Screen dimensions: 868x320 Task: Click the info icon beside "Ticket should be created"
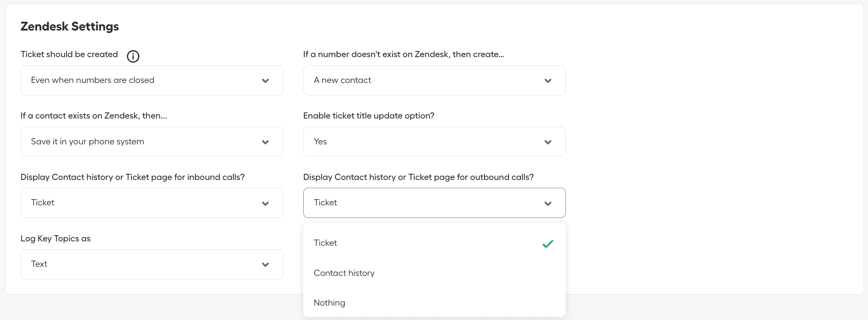[x=133, y=56]
